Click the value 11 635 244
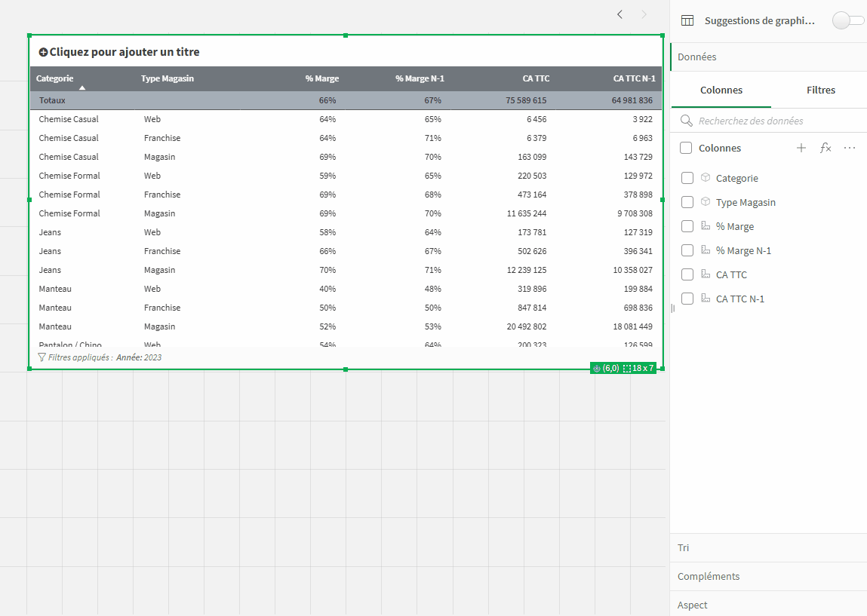Screen dimensions: 867x616 [527, 213]
